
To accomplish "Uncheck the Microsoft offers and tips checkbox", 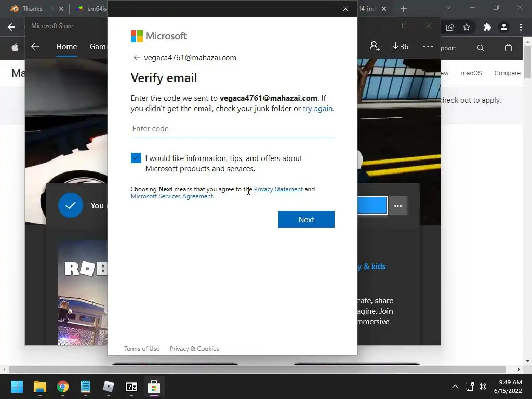I will pyautogui.click(x=136, y=158).
